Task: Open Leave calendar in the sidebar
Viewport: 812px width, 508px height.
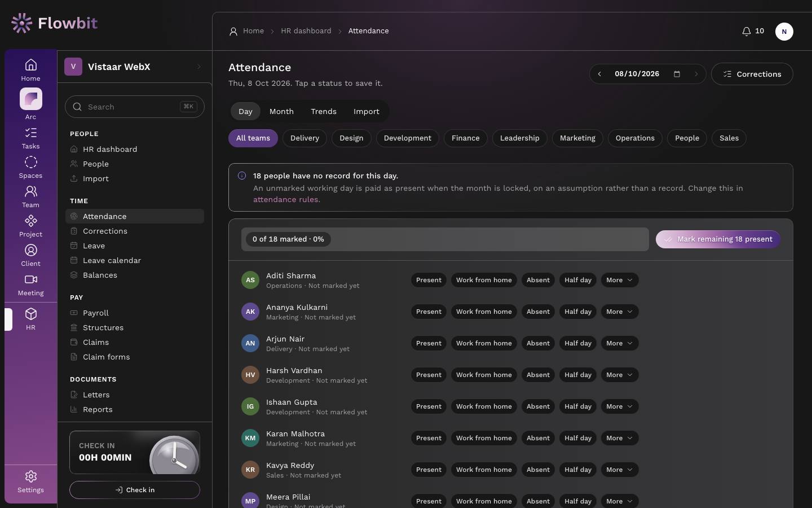Action: coord(135,260)
